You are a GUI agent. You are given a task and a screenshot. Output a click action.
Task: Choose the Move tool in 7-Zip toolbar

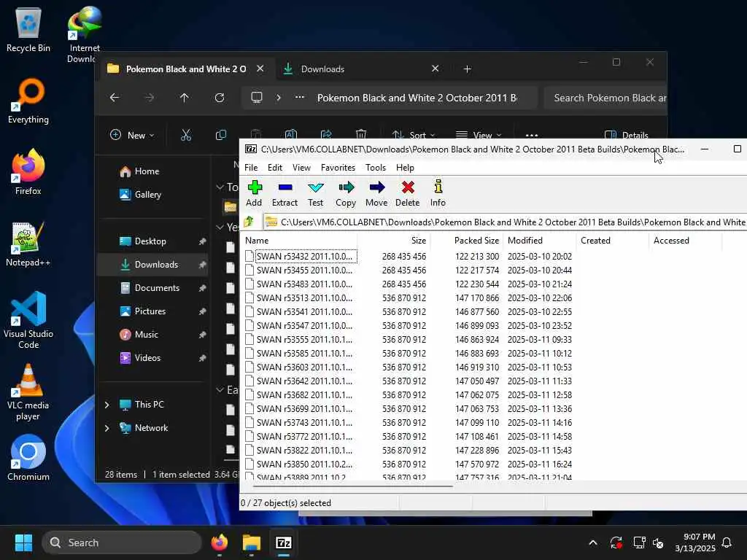pos(376,193)
